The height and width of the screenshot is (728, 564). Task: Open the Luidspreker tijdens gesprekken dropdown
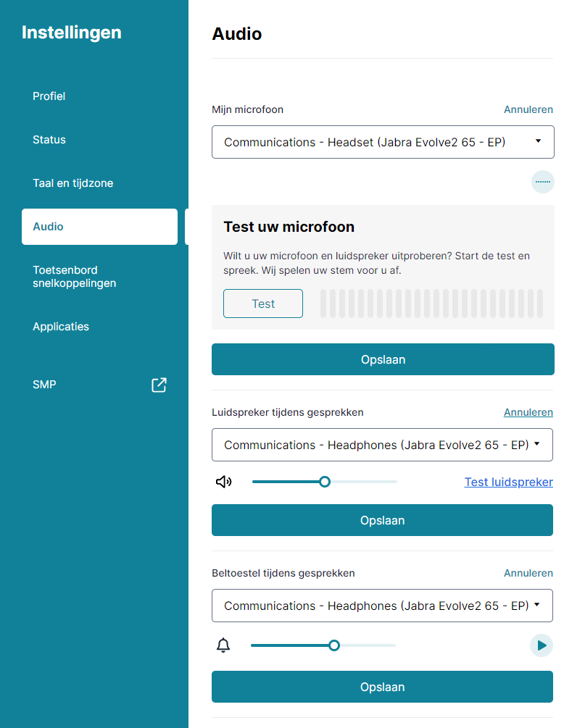382,445
